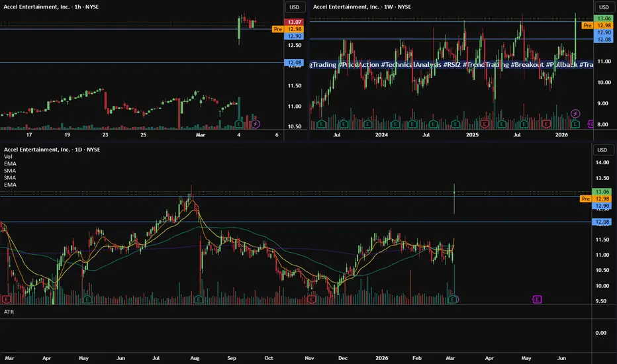Select the EMA indicator label directly below Vol
The image size is (617, 364).
(10, 163)
